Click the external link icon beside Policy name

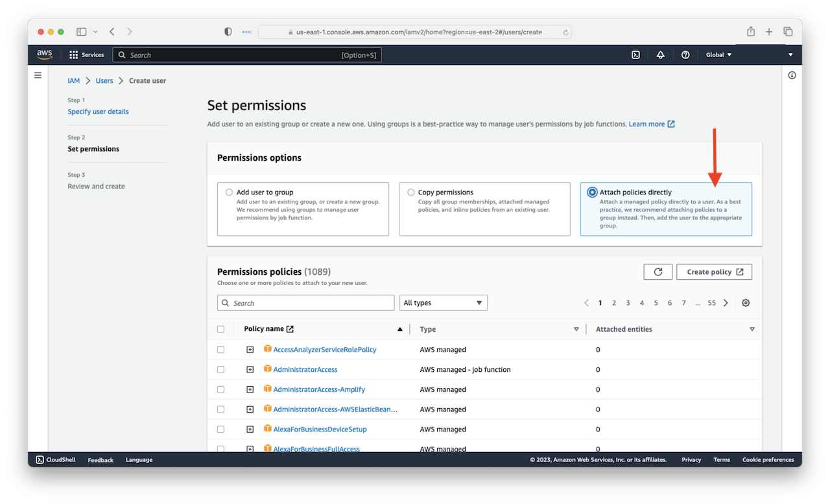[290, 329]
